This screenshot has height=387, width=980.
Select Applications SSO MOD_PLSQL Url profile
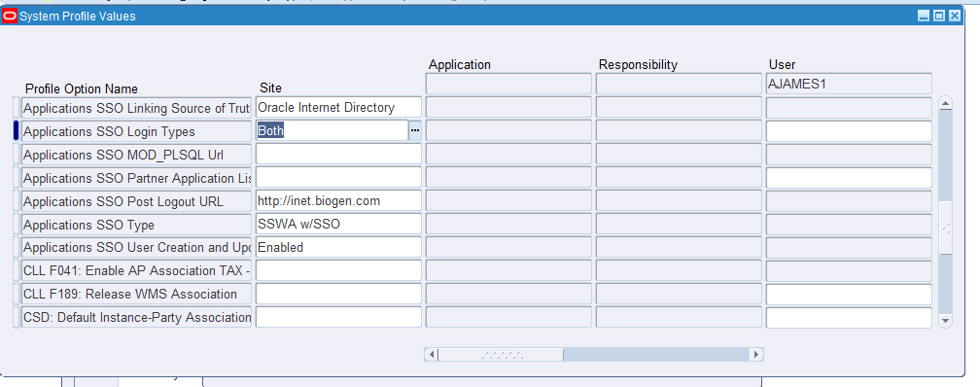click(x=136, y=155)
